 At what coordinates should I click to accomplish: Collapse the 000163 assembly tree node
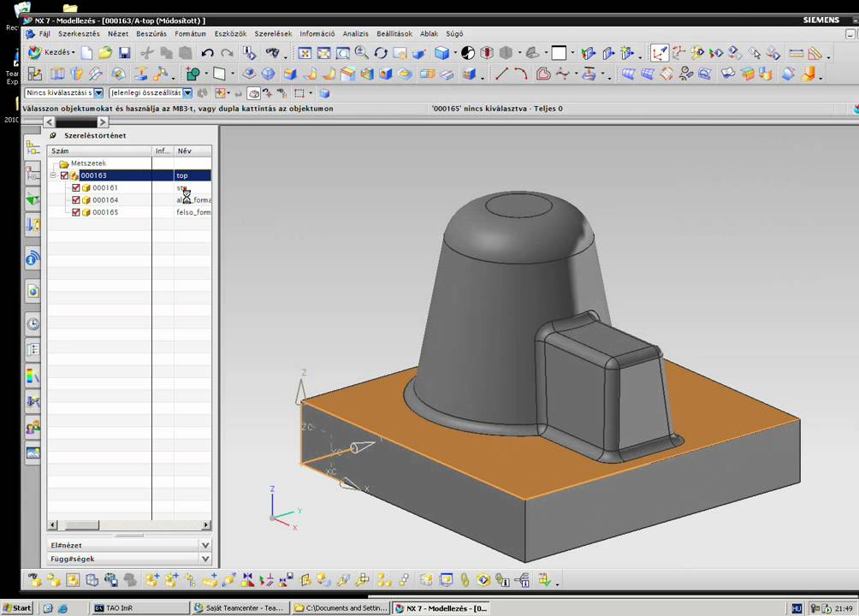coord(53,175)
